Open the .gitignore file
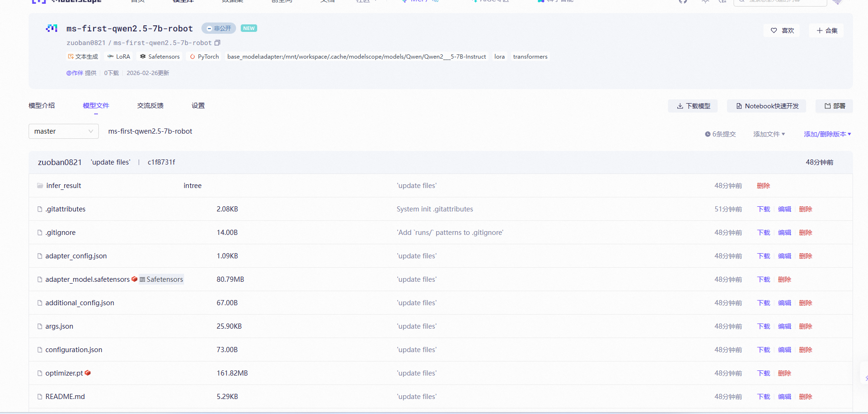The height and width of the screenshot is (414, 868). pyautogui.click(x=60, y=233)
